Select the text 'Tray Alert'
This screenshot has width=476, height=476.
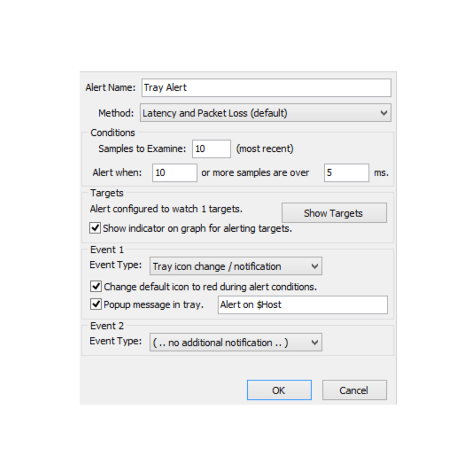pyautogui.click(x=165, y=88)
